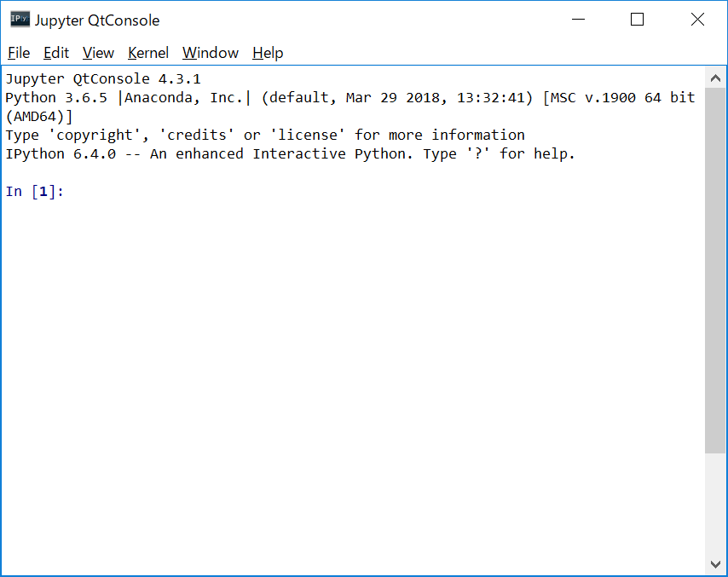Open the Help menu

(268, 53)
